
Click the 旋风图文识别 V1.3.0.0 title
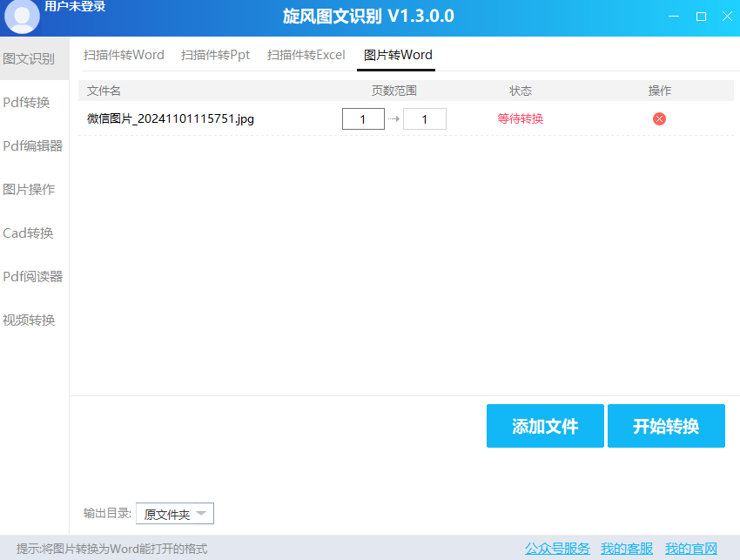click(368, 17)
